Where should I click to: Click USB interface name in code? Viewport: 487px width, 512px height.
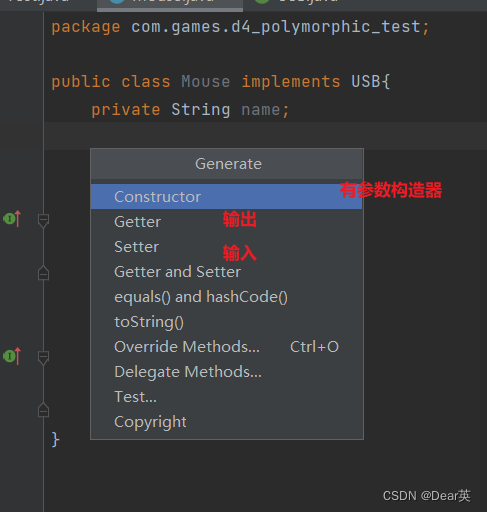click(x=366, y=82)
